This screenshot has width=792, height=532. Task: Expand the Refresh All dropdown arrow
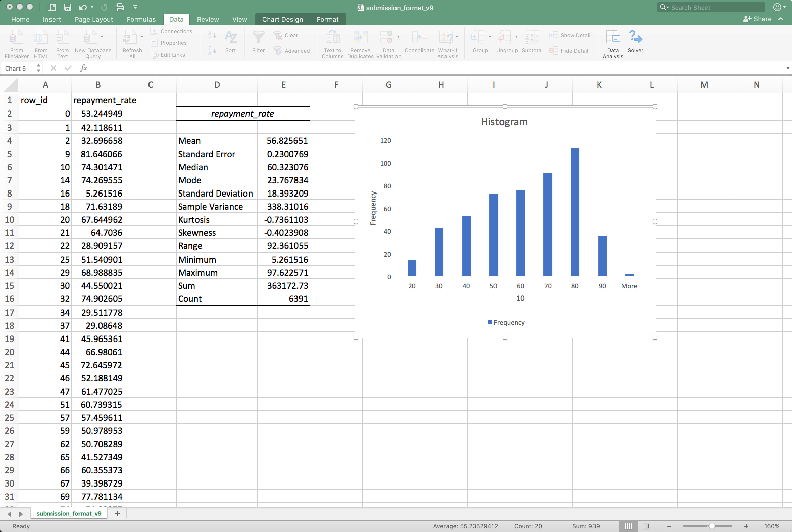(142, 37)
